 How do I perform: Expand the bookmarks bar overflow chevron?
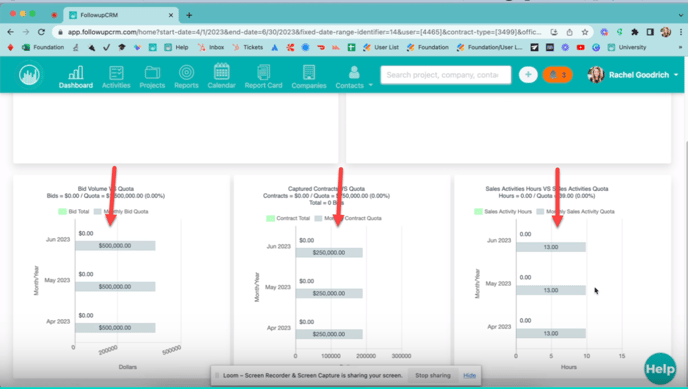click(x=680, y=47)
